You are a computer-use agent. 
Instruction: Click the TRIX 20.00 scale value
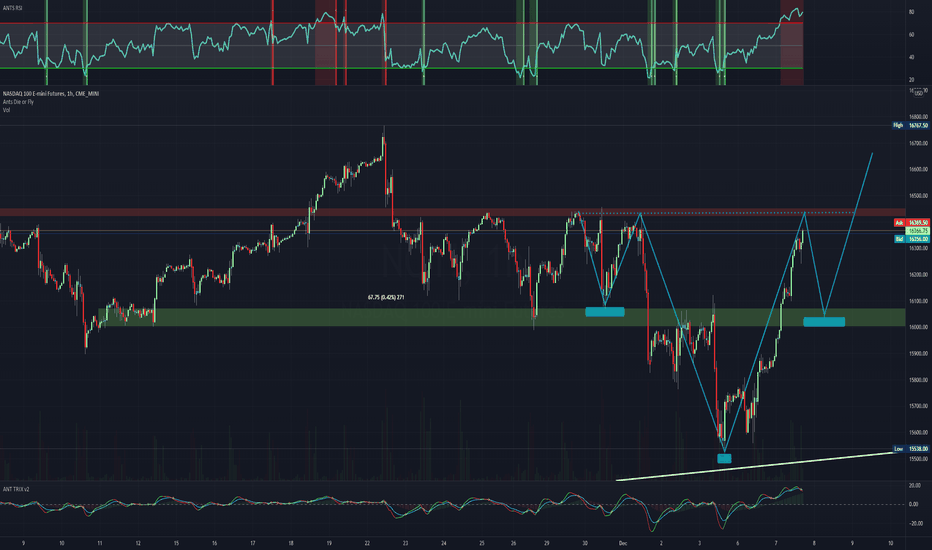click(914, 485)
